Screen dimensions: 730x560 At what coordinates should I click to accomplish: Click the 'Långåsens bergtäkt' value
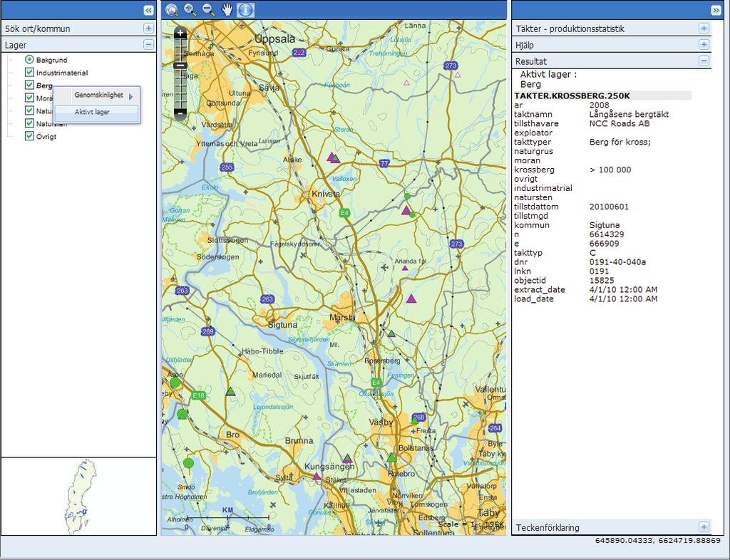pyautogui.click(x=629, y=115)
